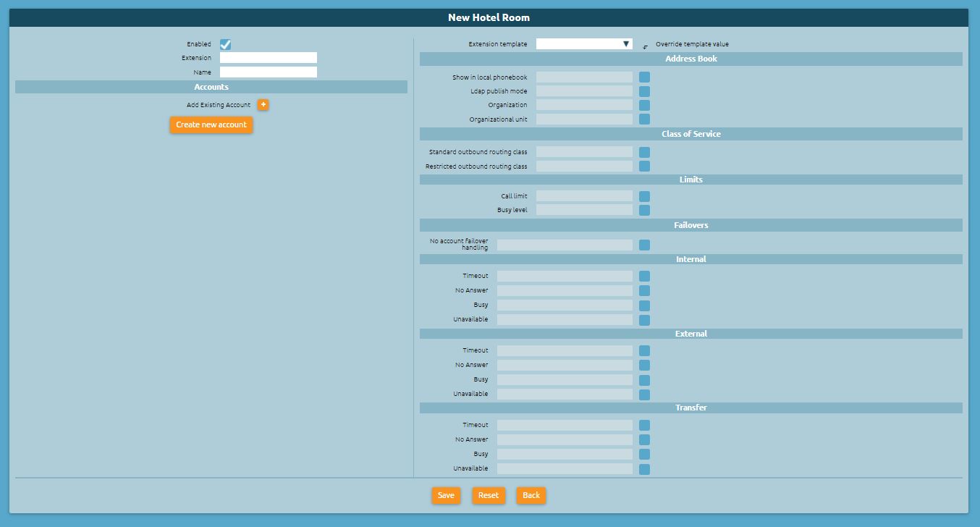
Task: Toggle override for Internal Timeout
Action: click(x=644, y=277)
